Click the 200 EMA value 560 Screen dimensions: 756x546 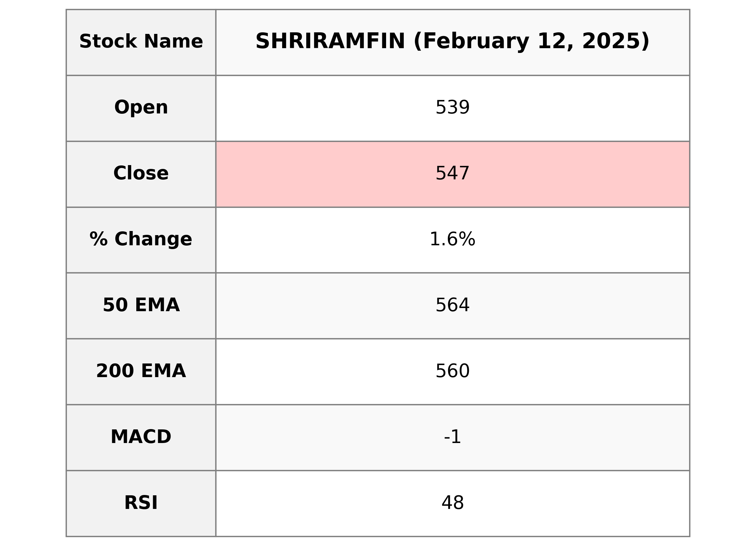coord(452,371)
